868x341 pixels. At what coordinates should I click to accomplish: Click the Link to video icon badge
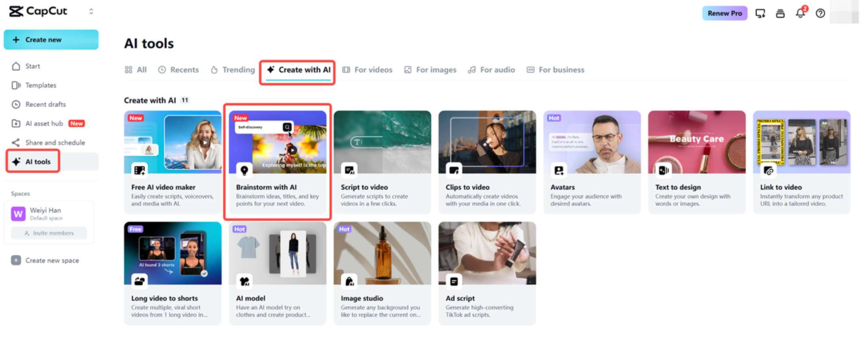click(768, 170)
